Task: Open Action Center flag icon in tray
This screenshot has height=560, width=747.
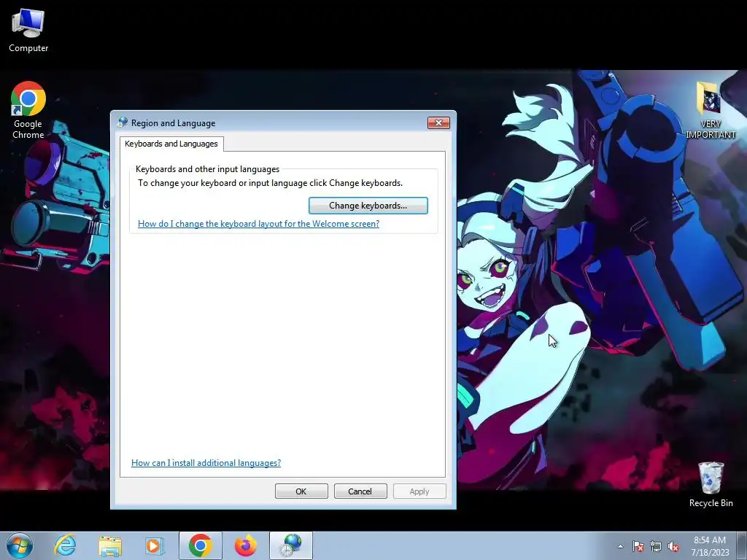Action: (x=638, y=546)
